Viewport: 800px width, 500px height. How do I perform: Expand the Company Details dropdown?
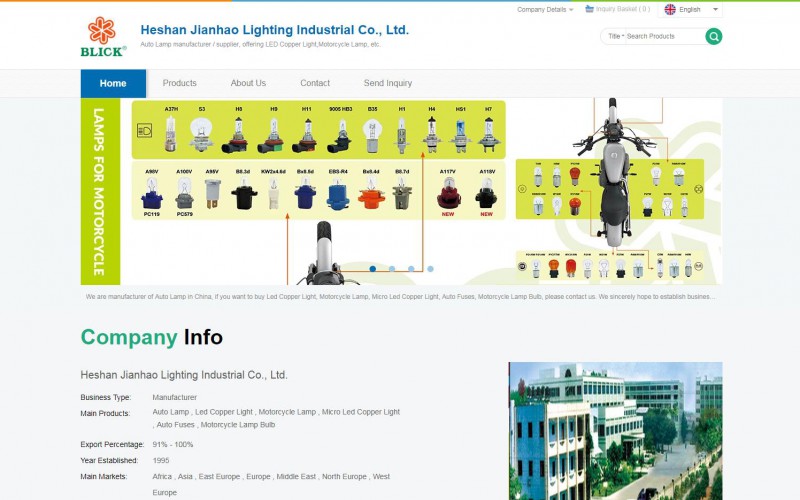[545, 9]
